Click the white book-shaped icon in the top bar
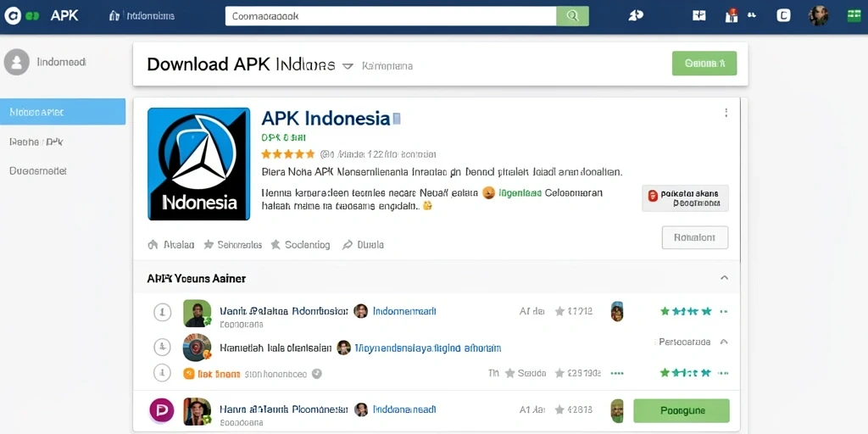The image size is (868, 434). point(699,15)
